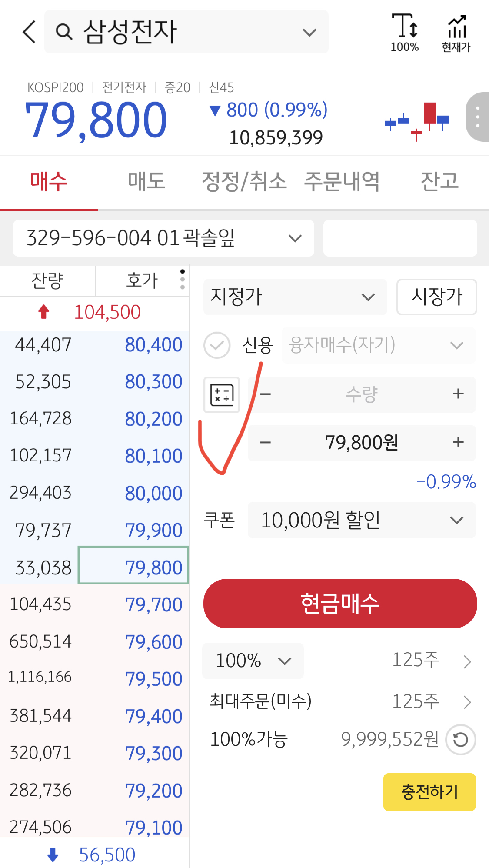This screenshot has width=489, height=868.
Task: Switch to the 매수 tab
Action: point(49,182)
